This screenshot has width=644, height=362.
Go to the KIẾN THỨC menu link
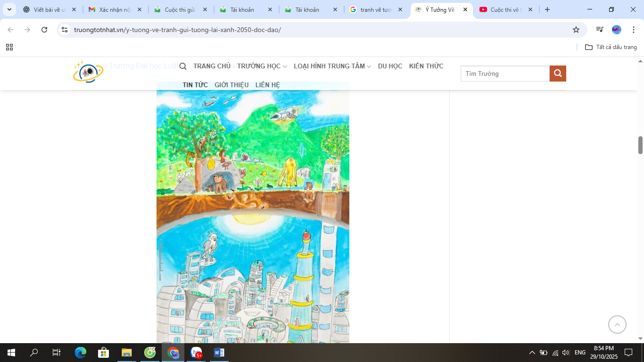point(426,66)
